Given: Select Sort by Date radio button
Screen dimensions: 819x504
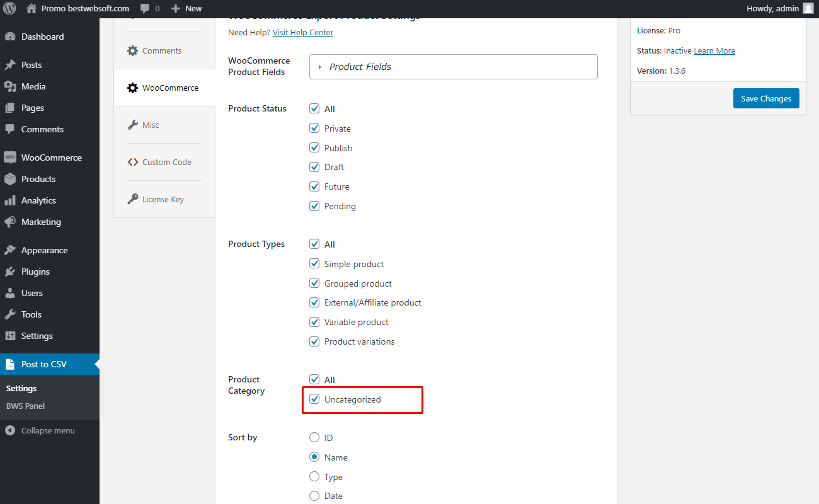Looking at the screenshot, I should pos(314,496).
